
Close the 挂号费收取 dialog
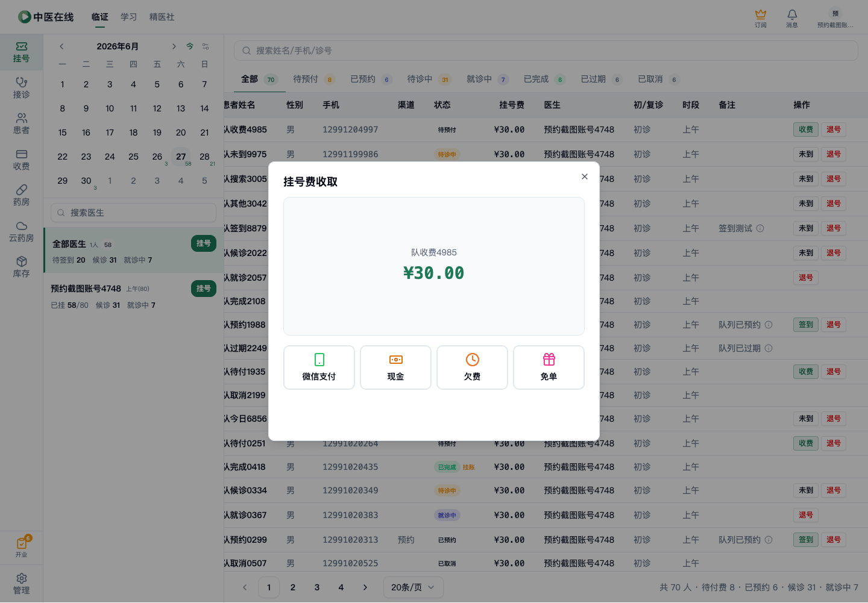584,177
